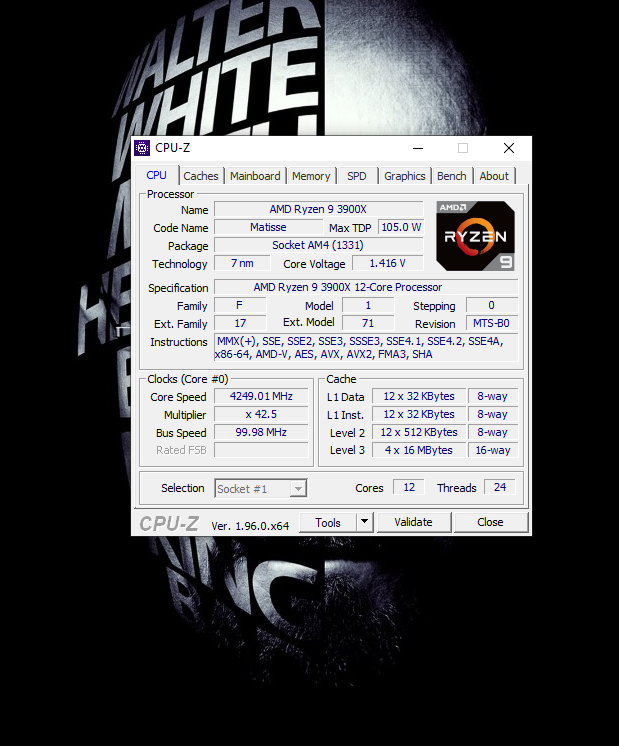Click the Name field AMD Ryzen 9 3900X
The height and width of the screenshot is (746, 619).
[318, 209]
